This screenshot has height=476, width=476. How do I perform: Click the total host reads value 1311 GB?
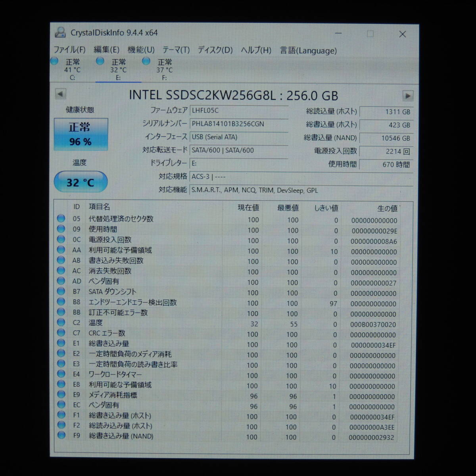(386, 112)
